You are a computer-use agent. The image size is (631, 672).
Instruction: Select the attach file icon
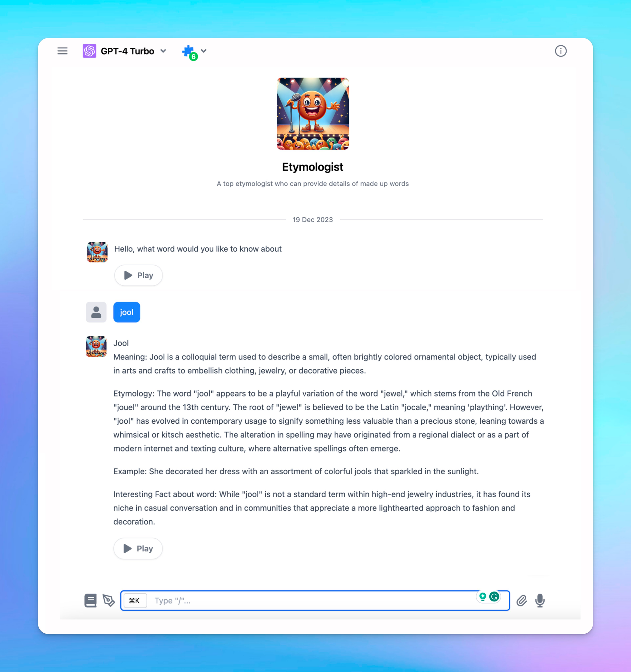(x=521, y=600)
